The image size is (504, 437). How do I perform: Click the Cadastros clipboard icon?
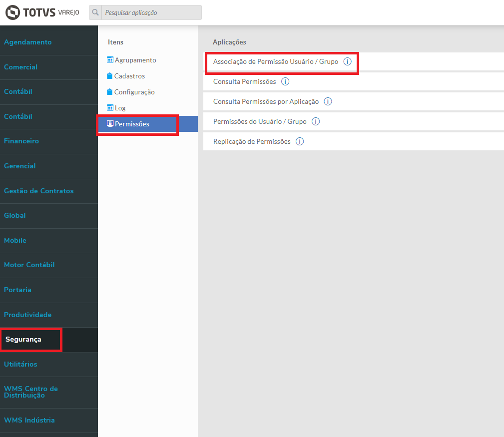pos(109,76)
